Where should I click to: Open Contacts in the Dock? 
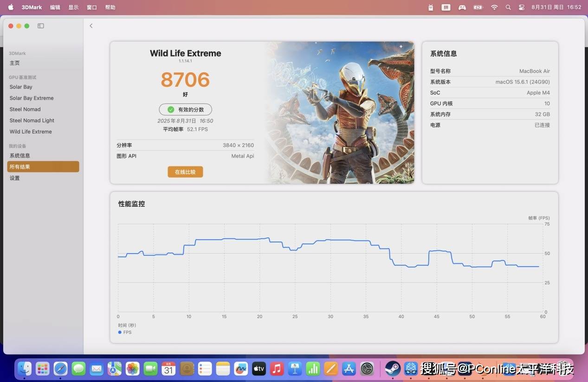187,369
